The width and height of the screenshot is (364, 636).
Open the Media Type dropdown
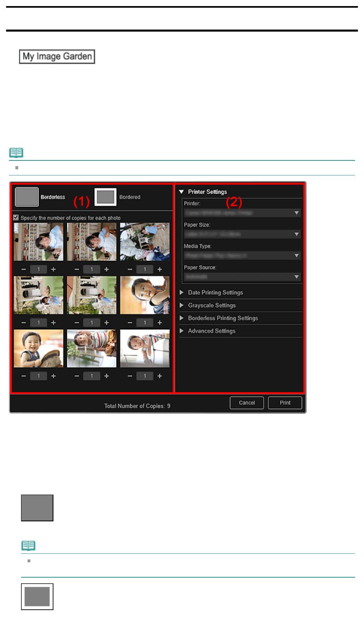[x=242, y=256]
